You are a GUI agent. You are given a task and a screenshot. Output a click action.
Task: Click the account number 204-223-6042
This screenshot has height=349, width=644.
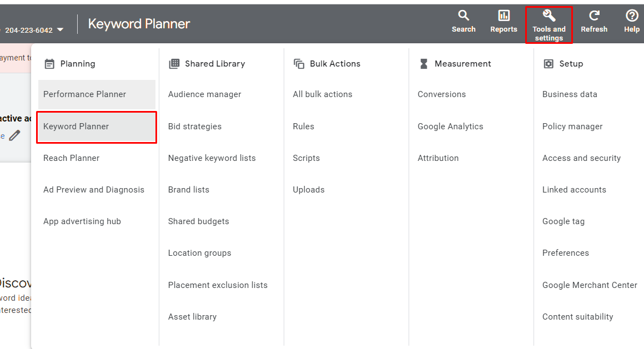pos(29,30)
